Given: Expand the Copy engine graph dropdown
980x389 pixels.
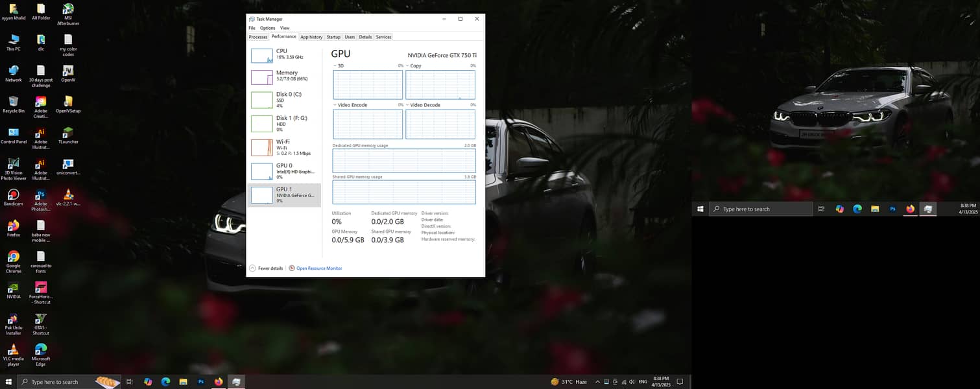Looking at the screenshot, I should tap(408, 66).
